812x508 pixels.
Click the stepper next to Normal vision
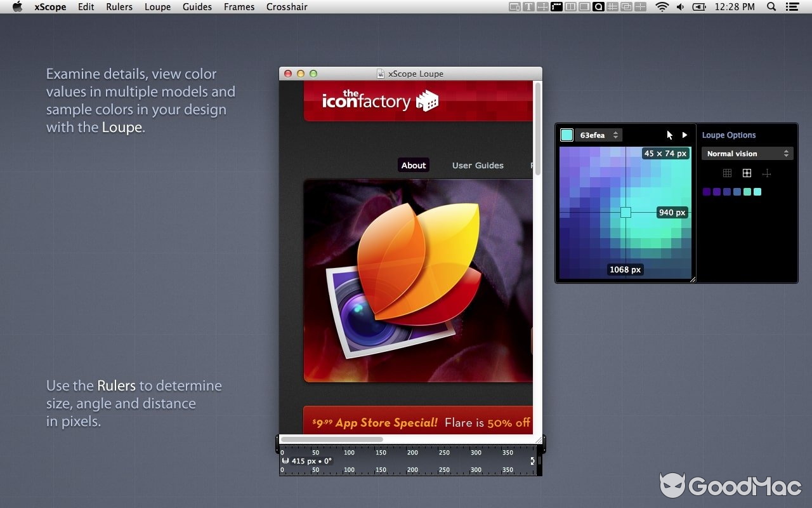(x=787, y=153)
